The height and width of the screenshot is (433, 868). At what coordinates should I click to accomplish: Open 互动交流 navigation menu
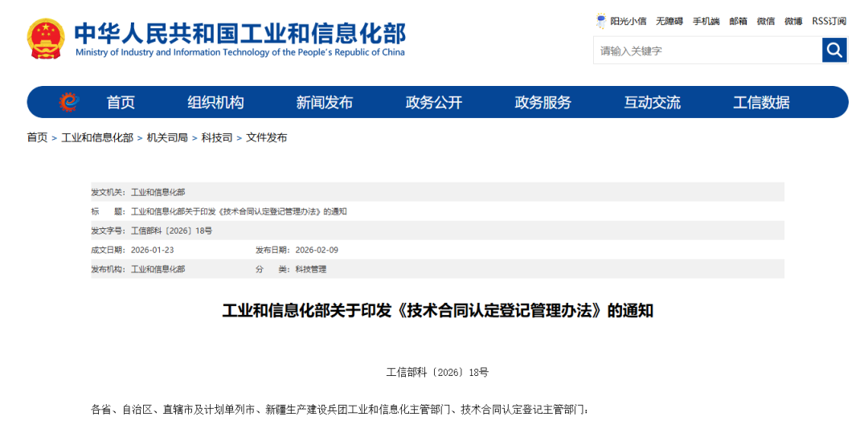pyautogui.click(x=653, y=102)
